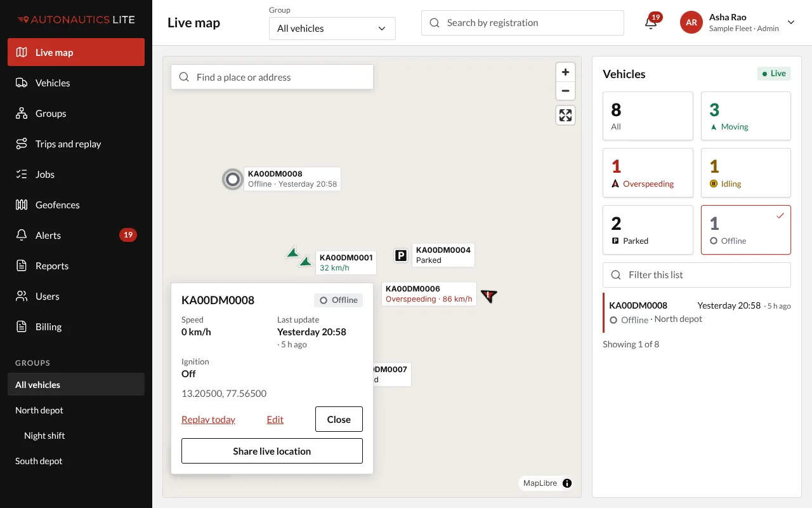Open the notifications bell icon
This screenshot has width=812, height=508.
(x=651, y=23)
